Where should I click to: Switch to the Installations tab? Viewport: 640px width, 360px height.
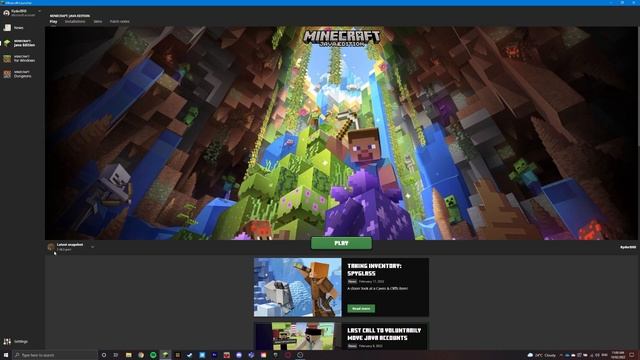pyautogui.click(x=75, y=21)
